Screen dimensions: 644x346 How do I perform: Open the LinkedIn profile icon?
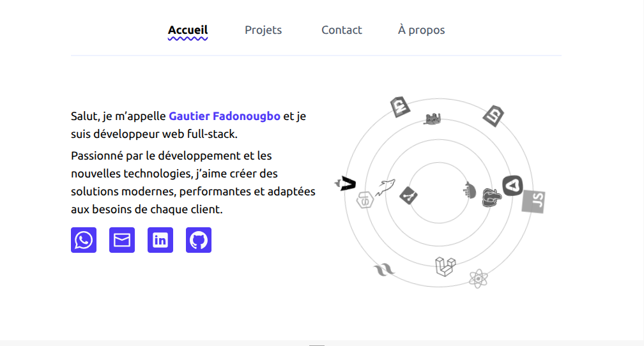[160, 240]
